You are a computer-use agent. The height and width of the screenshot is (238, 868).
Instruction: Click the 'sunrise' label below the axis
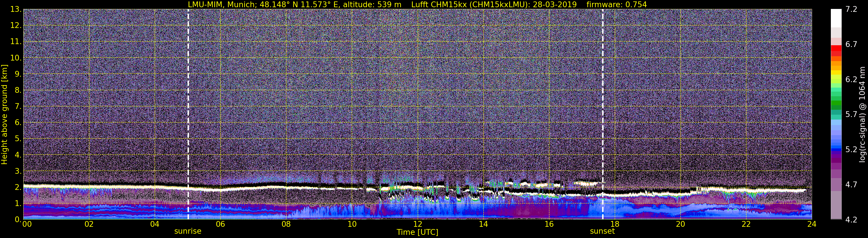coord(188,231)
